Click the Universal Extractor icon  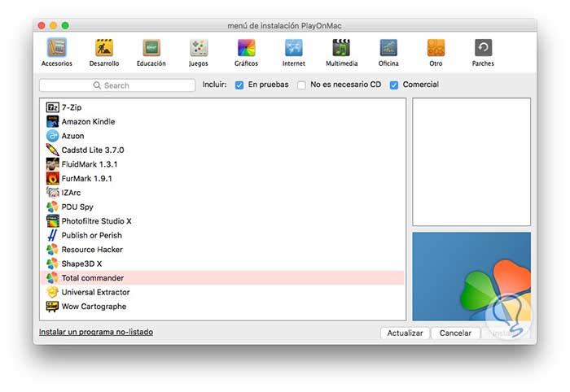(52, 292)
